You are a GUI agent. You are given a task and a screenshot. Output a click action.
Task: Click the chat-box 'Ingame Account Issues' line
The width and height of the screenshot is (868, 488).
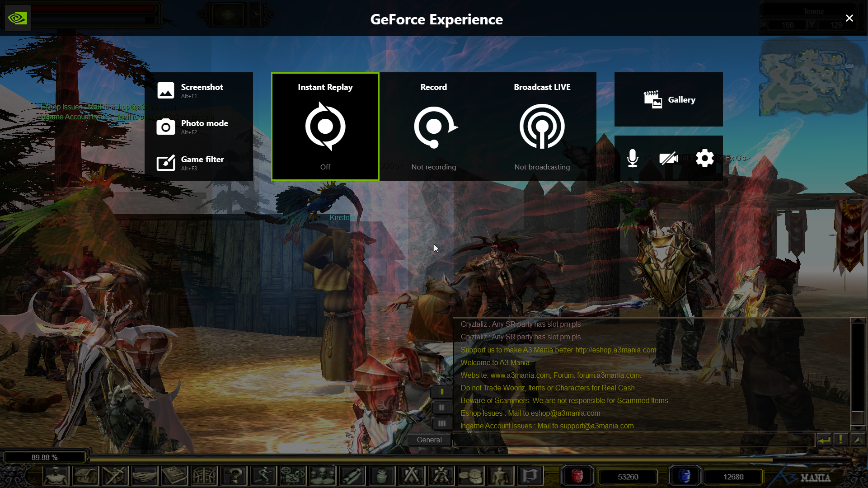click(x=547, y=426)
